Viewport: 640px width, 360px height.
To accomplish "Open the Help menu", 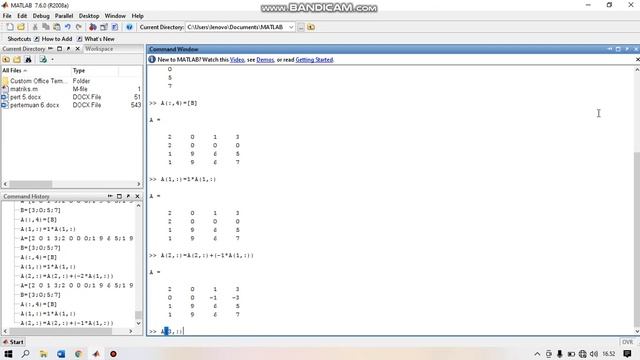I will tap(138, 16).
